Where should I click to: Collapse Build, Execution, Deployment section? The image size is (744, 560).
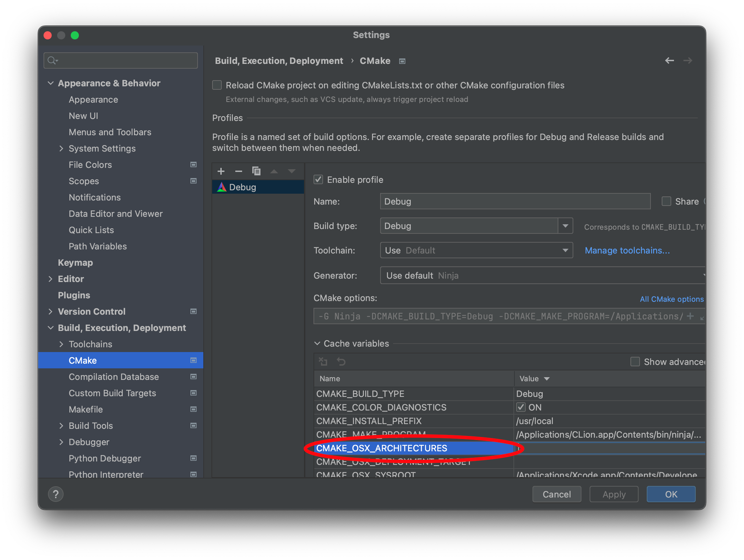tap(51, 328)
